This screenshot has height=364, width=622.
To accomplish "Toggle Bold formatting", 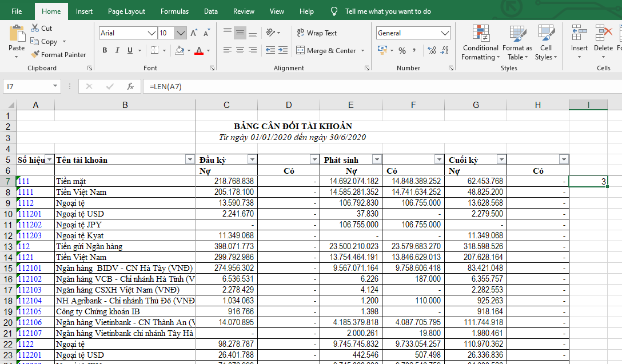I will [x=105, y=50].
